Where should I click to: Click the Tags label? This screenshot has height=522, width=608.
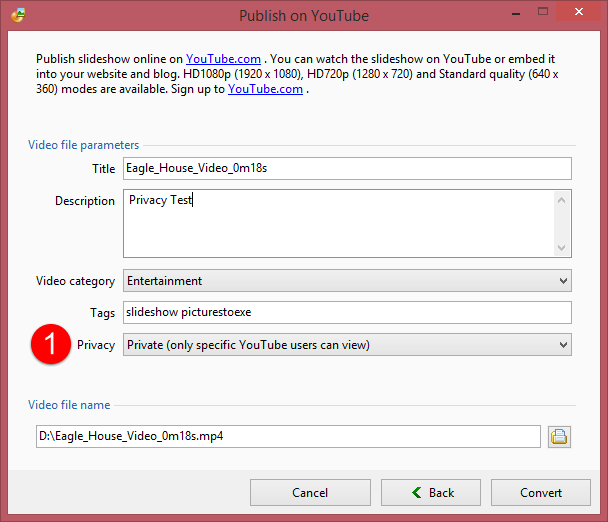102,313
